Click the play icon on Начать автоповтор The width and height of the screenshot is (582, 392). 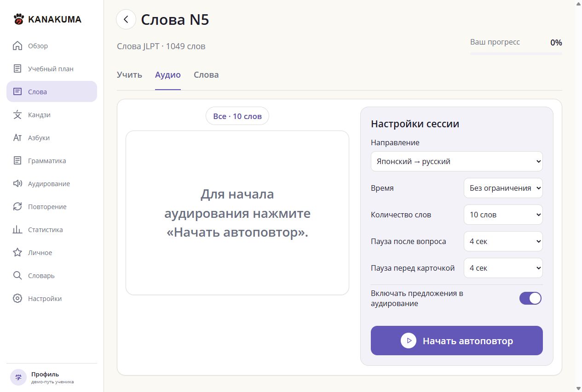click(x=409, y=341)
